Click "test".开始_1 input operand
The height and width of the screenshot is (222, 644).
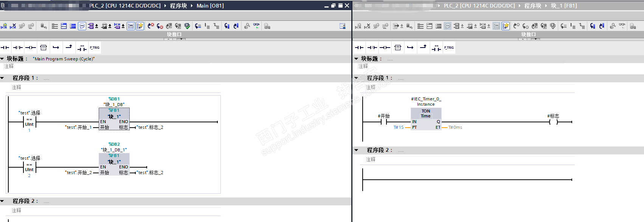[78, 128]
